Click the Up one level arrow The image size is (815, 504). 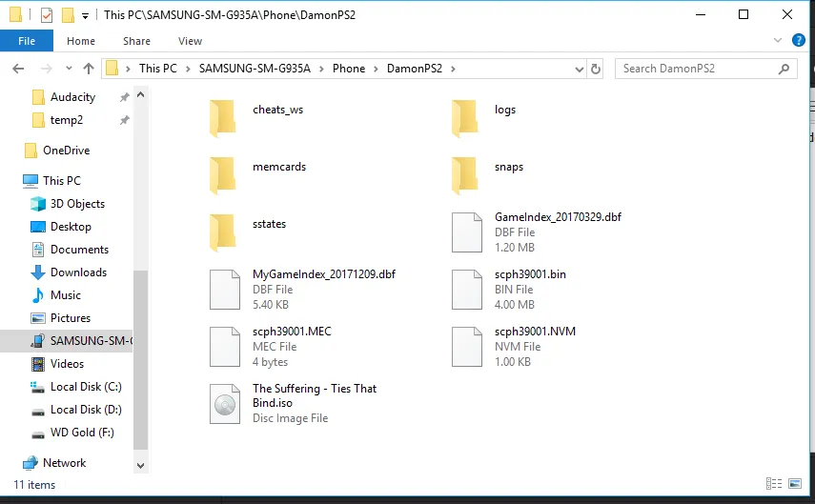coord(89,69)
